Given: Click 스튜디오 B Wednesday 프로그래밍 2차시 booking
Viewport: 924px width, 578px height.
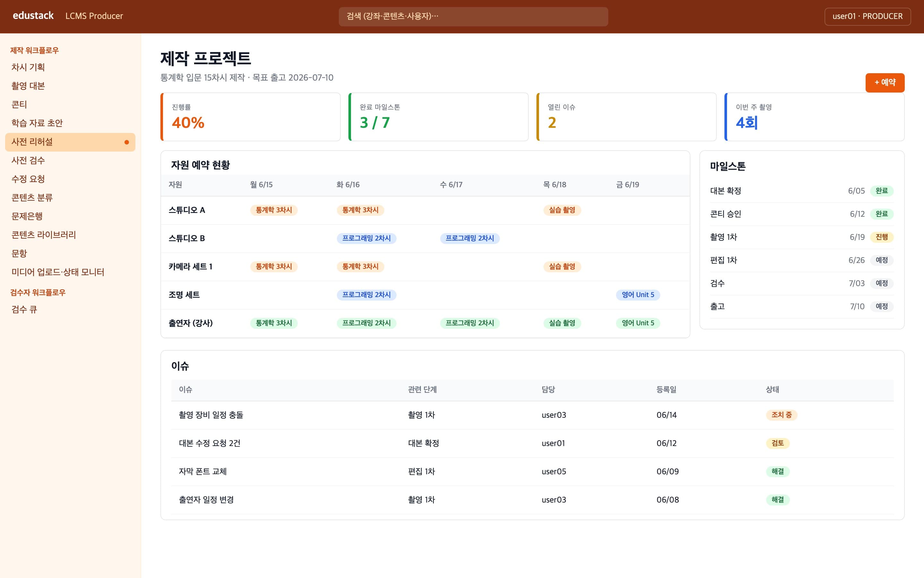Looking at the screenshot, I should coord(470,239).
